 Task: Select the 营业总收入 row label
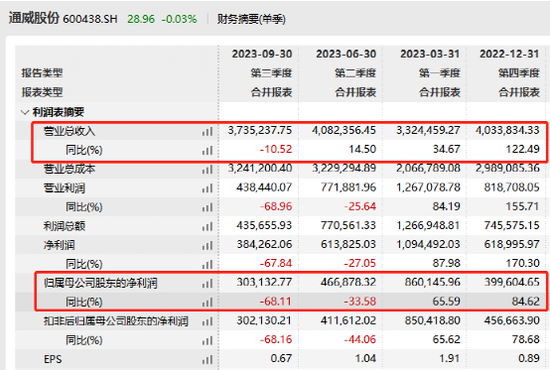tap(69, 131)
